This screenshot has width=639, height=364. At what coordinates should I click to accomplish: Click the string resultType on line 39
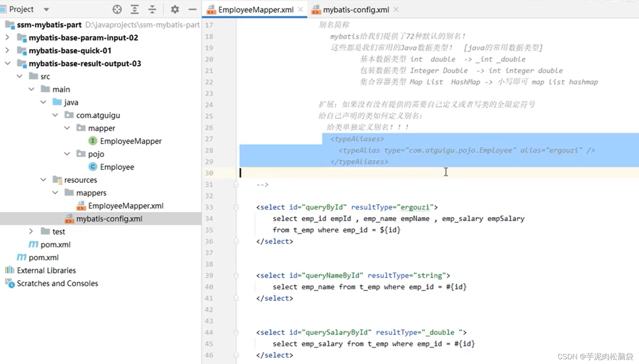[430, 275]
